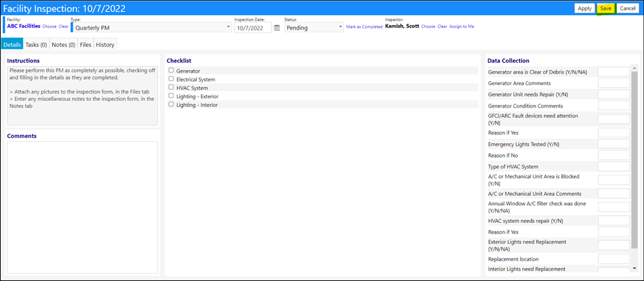
Task: Select the Data Collection heading
Action: 508,60
